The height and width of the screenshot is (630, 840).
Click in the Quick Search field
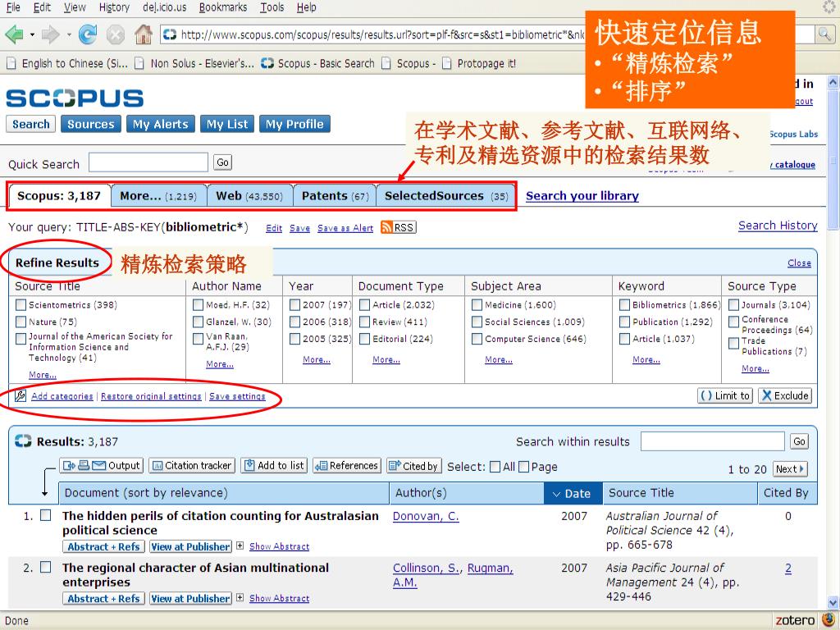[x=148, y=162]
